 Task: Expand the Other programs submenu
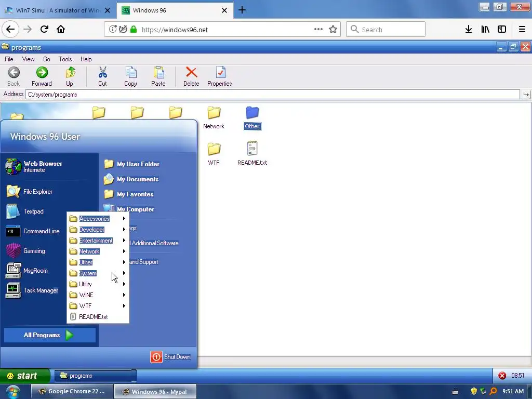coord(98,262)
